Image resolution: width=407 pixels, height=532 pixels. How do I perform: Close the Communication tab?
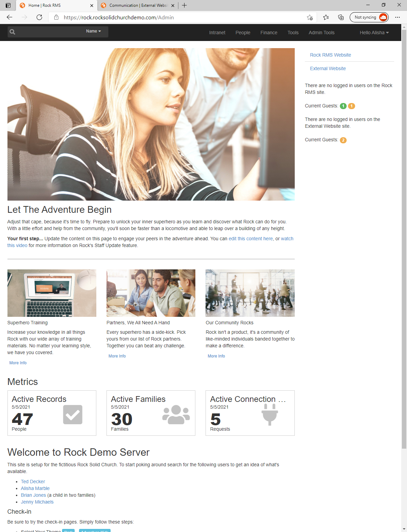pyautogui.click(x=173, y=5)
